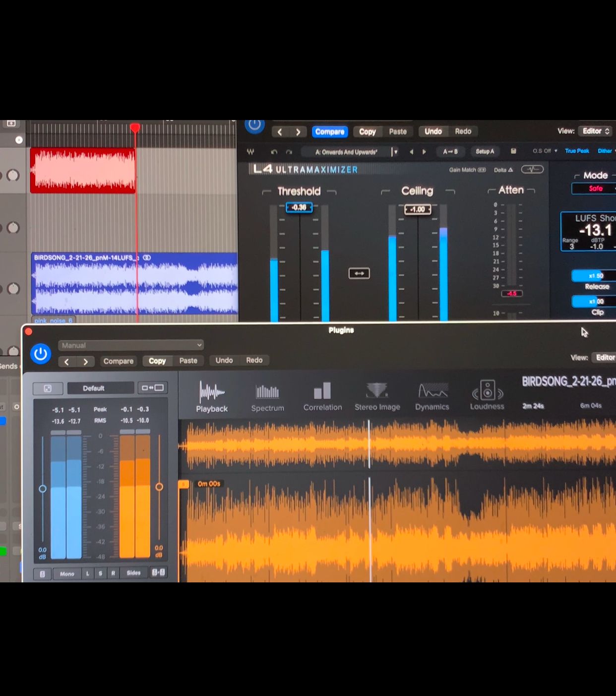Expand the Manual preset dropdown
Viewport: 616px width, 696px height.
(131, 345)
